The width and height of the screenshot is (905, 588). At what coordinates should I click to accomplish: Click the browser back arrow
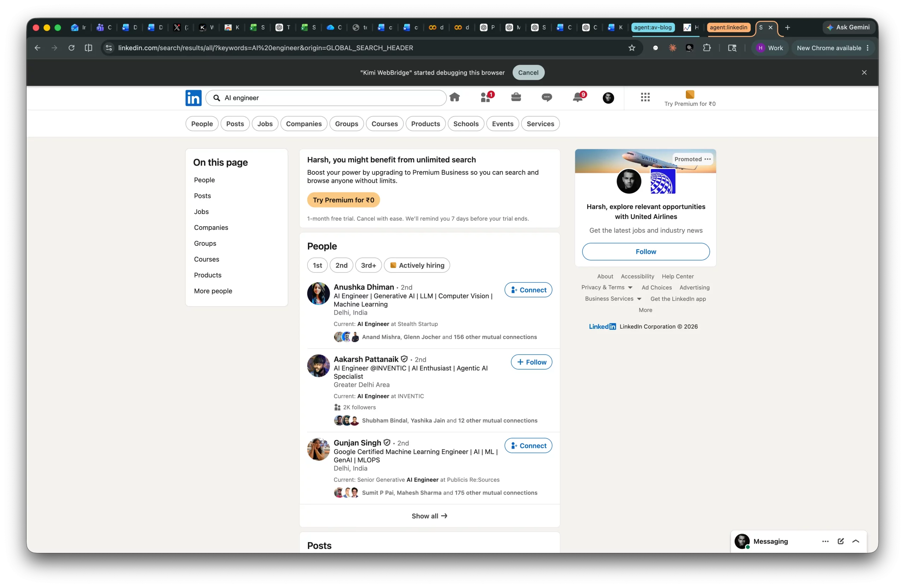[37, 48]
